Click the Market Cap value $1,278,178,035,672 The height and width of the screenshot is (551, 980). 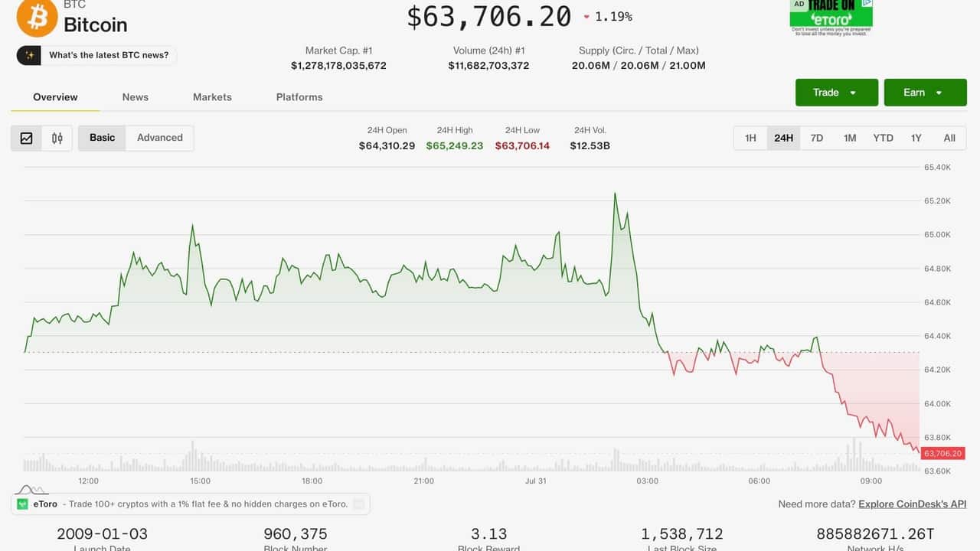338,66
